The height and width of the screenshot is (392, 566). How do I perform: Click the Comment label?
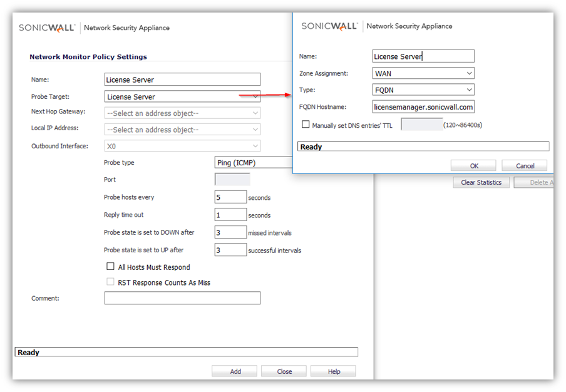coord(45,298)
